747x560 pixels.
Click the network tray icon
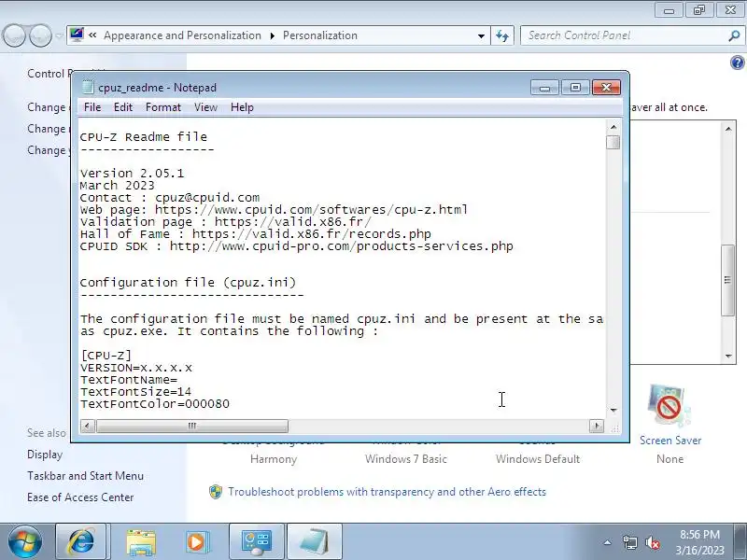(629, 542)
